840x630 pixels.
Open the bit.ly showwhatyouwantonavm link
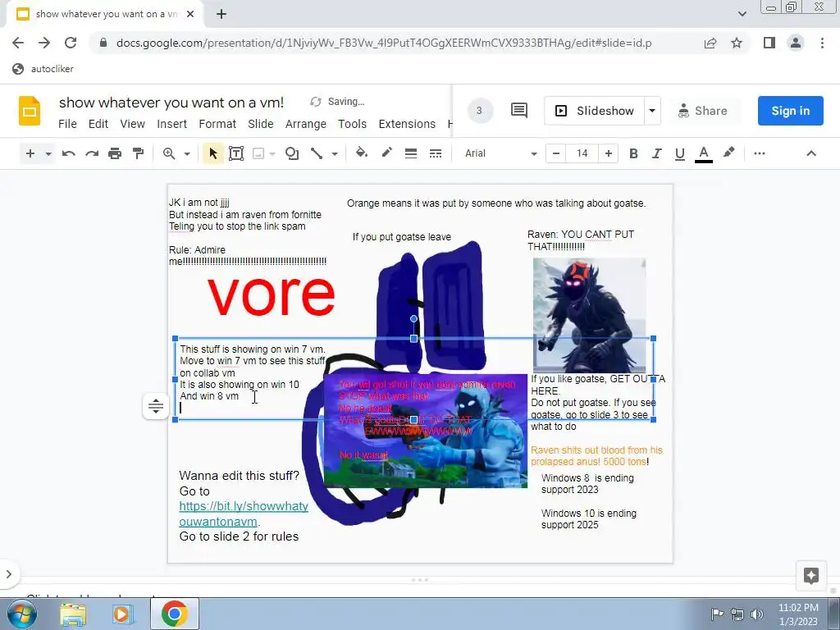tap(243, 514)
